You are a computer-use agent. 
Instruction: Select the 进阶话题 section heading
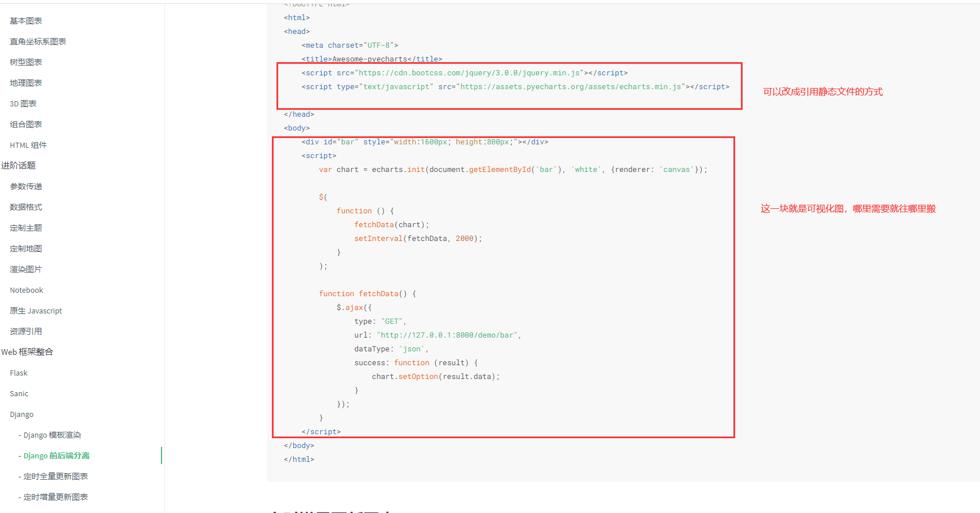coord(18,166)
